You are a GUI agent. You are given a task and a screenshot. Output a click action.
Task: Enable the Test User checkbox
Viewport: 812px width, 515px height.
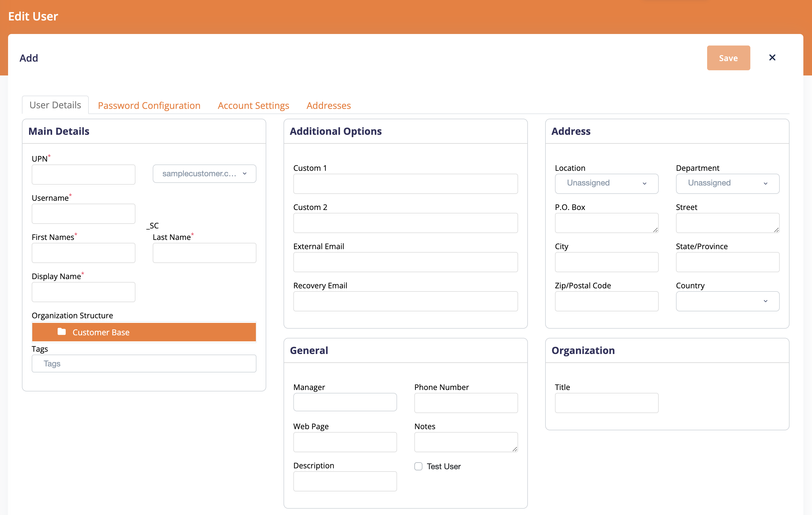pos(418,466)
